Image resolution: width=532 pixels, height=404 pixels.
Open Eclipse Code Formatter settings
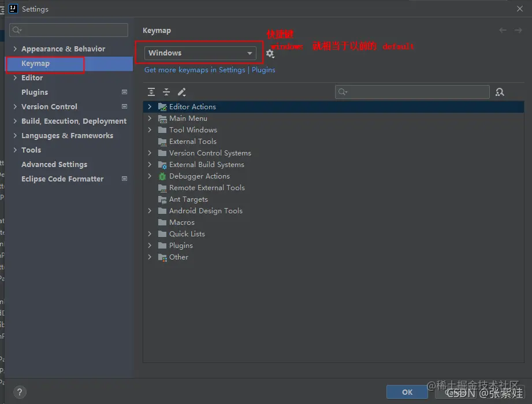pyautogui.click(x=69, y=179)
